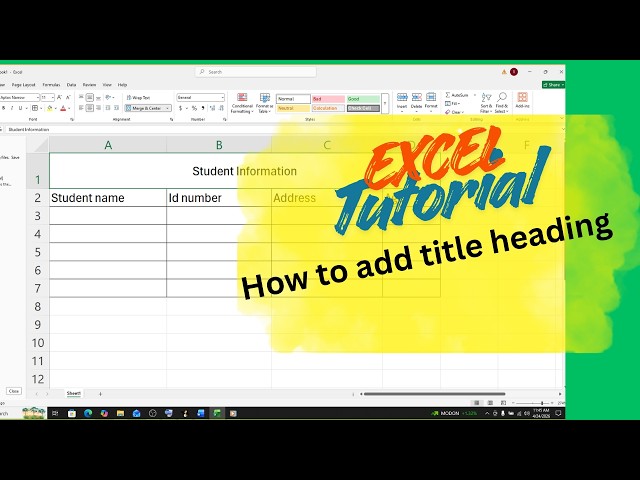Click Accounting dollar format icon
This screenshot has height=480, width=640.
[180, 108]
